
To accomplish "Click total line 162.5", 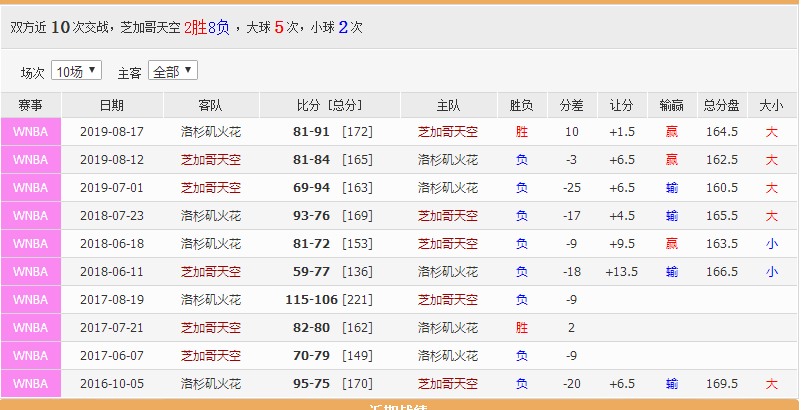I will coord(722,159).
